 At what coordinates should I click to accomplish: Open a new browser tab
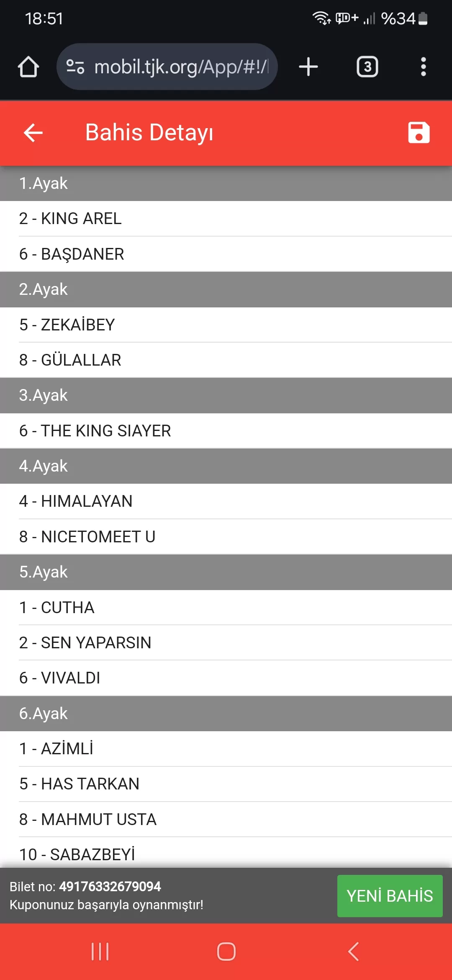point(308,67)
